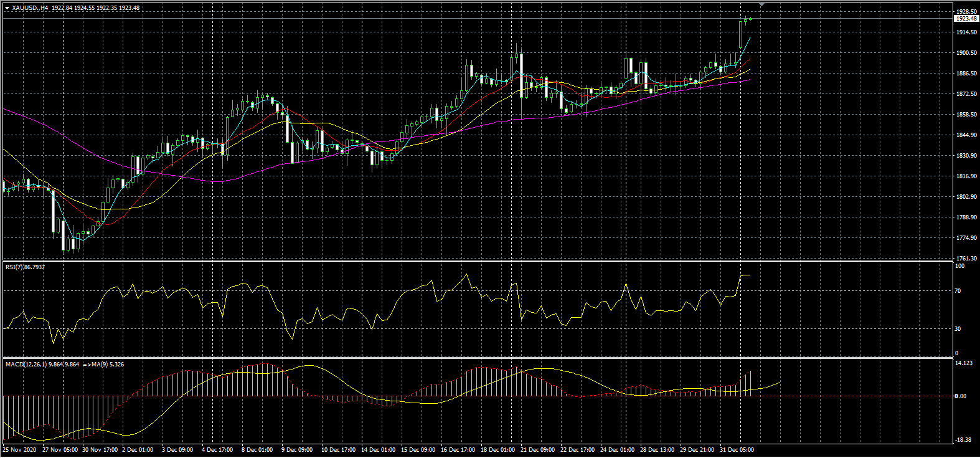Click the 15 Dec 09:00 time label

click(x=418, y=450)
